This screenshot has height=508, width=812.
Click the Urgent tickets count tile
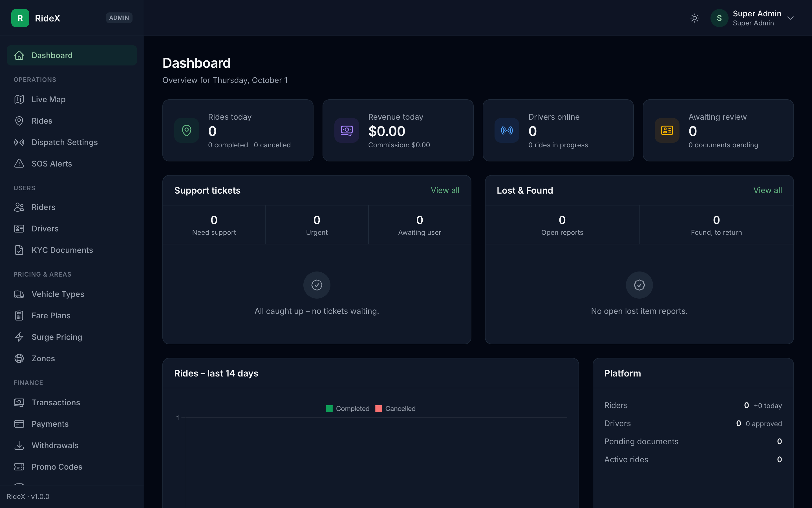(x=317, y=225)
